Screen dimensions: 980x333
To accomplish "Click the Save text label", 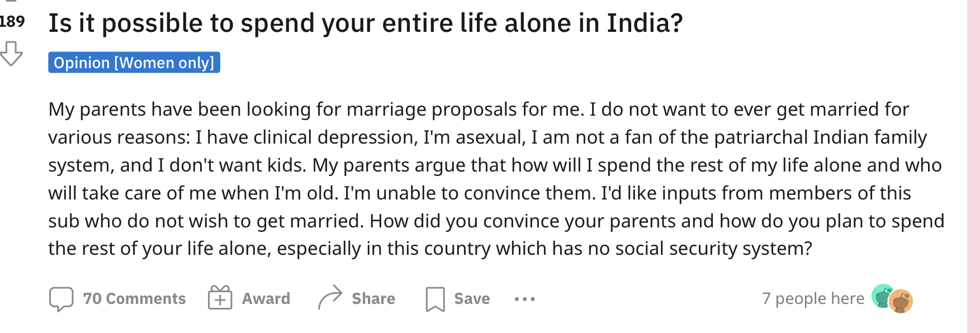I will pyautogui.click(x=472, y=299).
